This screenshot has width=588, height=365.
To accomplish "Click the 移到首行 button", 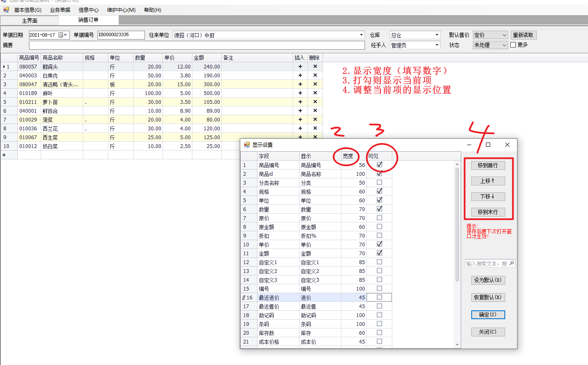I will [488, 166].
